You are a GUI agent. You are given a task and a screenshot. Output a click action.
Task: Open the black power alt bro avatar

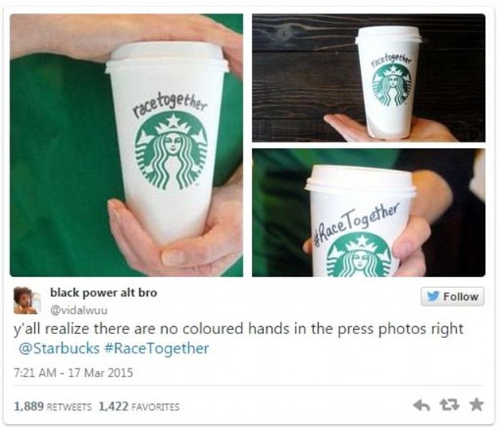27,301
